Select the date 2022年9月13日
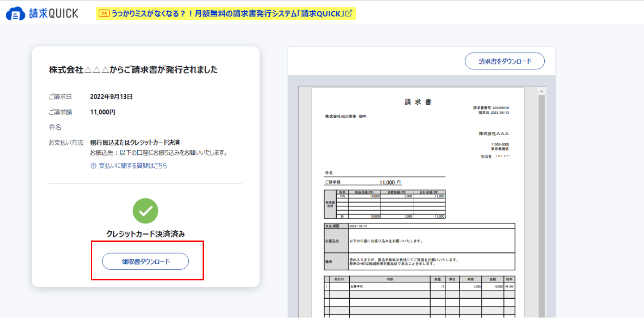Viewport: 644px width, 318px height. pos(111,97)
